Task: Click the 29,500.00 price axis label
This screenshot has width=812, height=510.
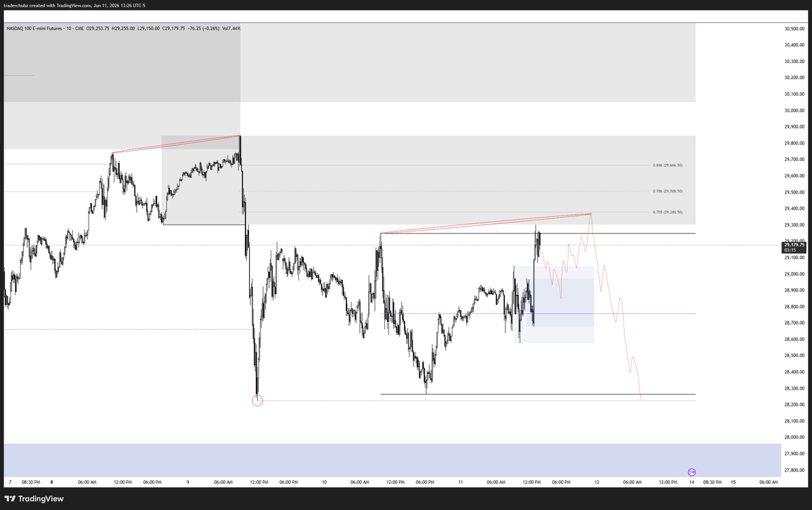Action: coord(794,192)
